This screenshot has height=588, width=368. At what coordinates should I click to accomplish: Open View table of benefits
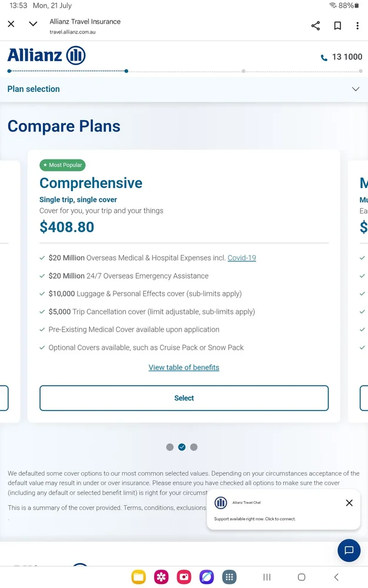click(x=184, y=367)
